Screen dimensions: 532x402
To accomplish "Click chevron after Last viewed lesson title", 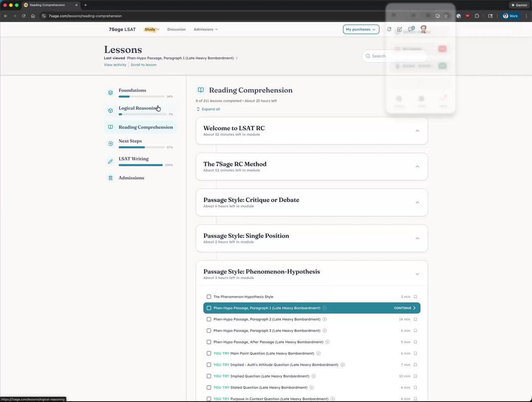I will click(237, 58).
